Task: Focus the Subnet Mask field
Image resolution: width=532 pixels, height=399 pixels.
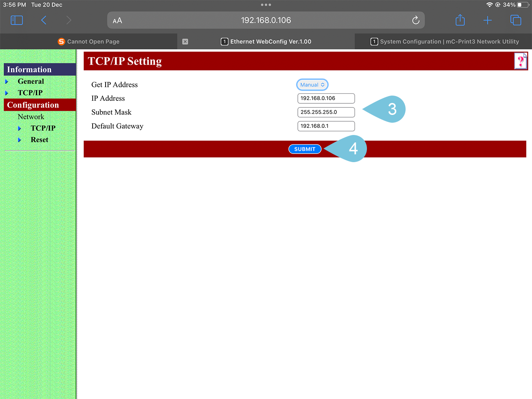Action: coord(326,112)
